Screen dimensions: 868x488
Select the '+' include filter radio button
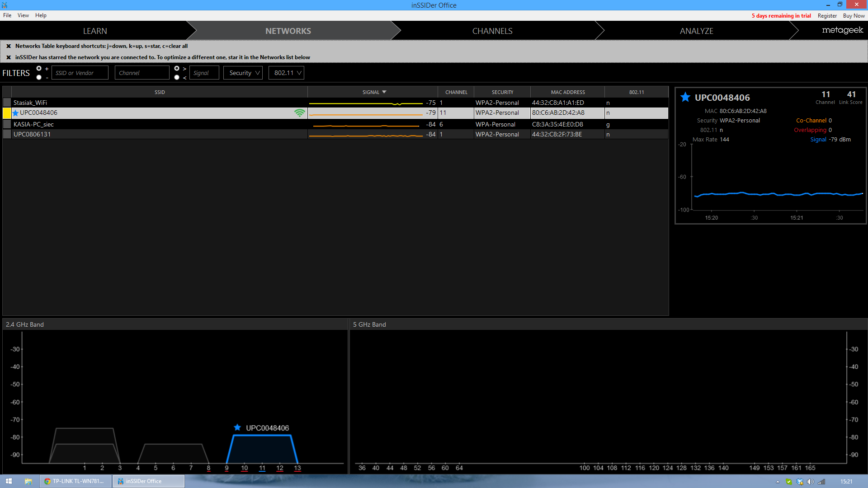point(39,69)
